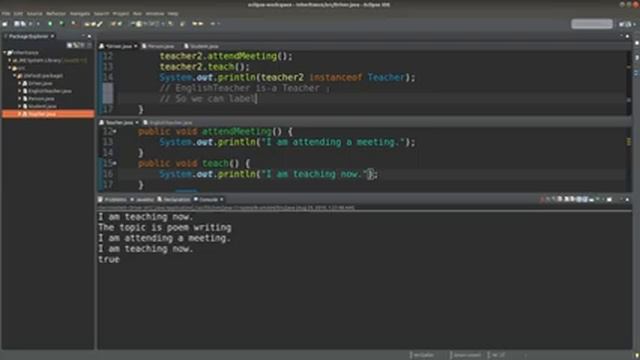This screenshot has height=360, width=640.
Task: Open the Javadoc tab
Action: pos(142,200)
